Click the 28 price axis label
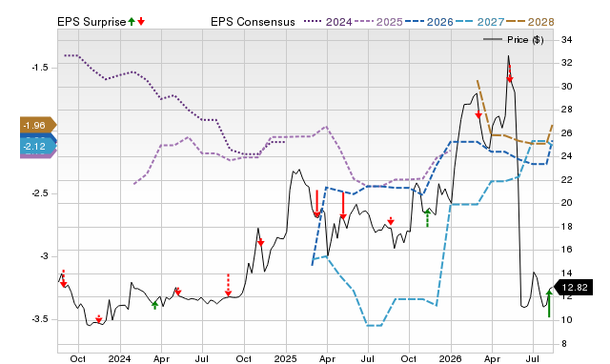610x364 pixels. tap(567, 110)
